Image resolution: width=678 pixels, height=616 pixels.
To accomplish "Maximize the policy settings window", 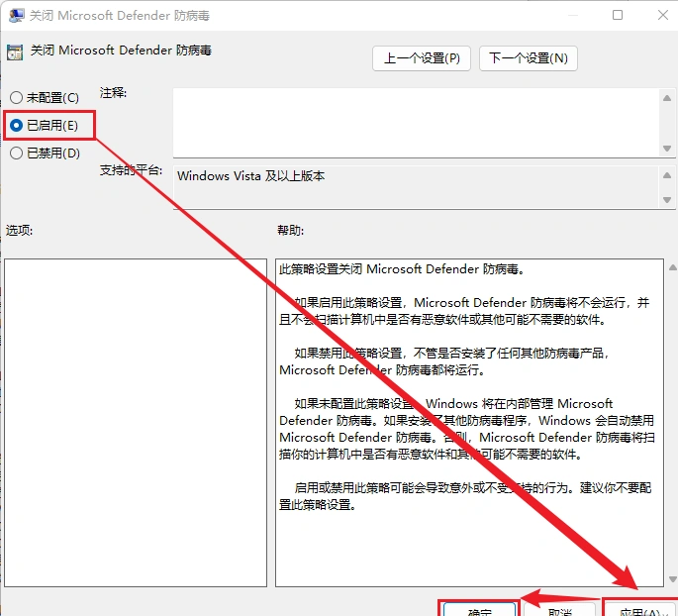I will point(618,16).
